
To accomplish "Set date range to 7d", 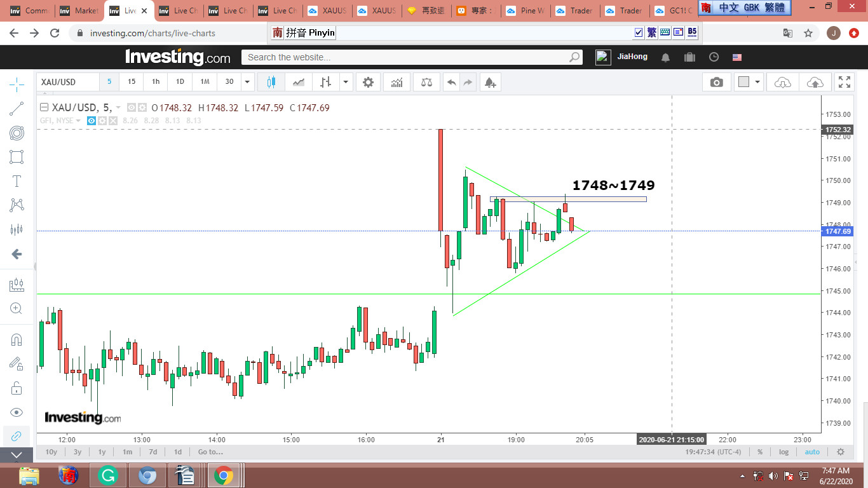I will pos(153,452).
